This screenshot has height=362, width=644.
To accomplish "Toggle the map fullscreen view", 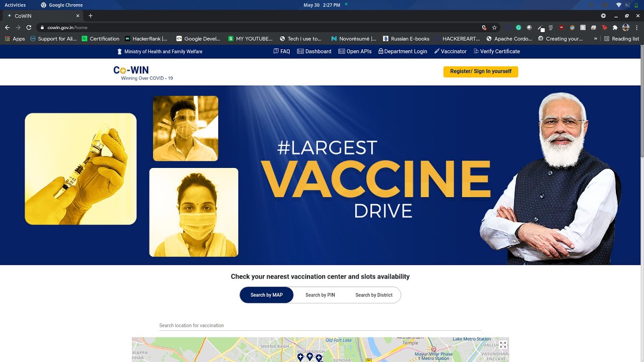I will 503,345.
